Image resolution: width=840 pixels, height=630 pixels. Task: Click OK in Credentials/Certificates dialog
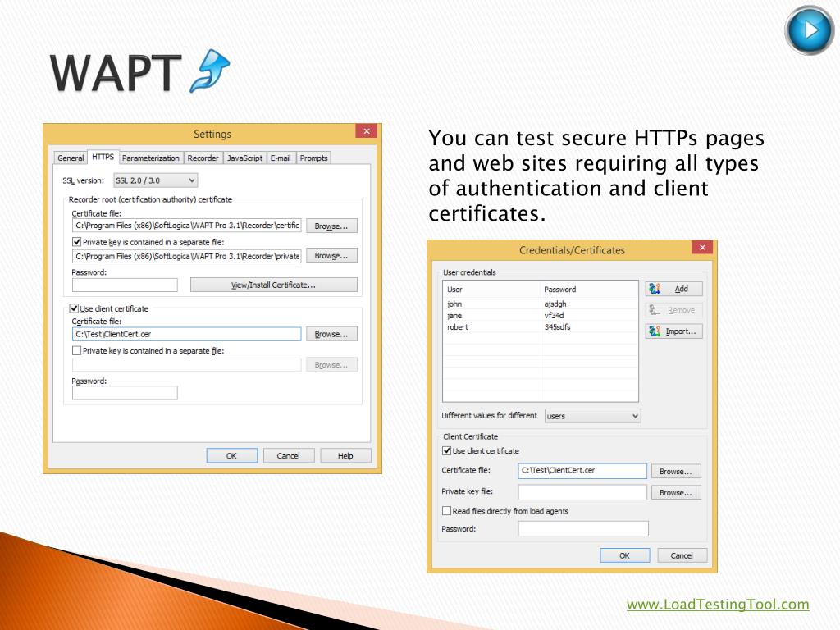point(624,555)
